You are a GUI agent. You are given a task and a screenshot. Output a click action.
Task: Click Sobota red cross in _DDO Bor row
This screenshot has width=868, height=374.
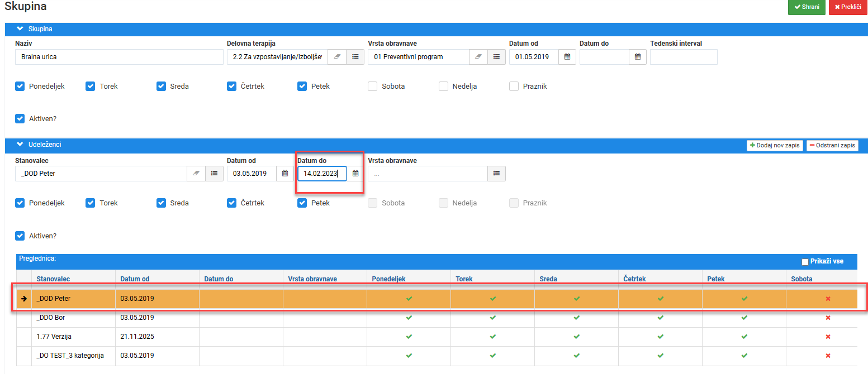[x=828, y=318]
